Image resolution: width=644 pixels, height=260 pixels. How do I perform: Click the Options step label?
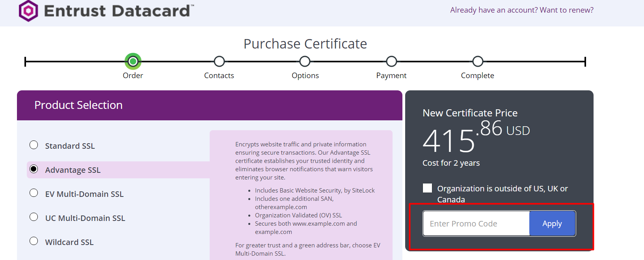coord(305,75)
